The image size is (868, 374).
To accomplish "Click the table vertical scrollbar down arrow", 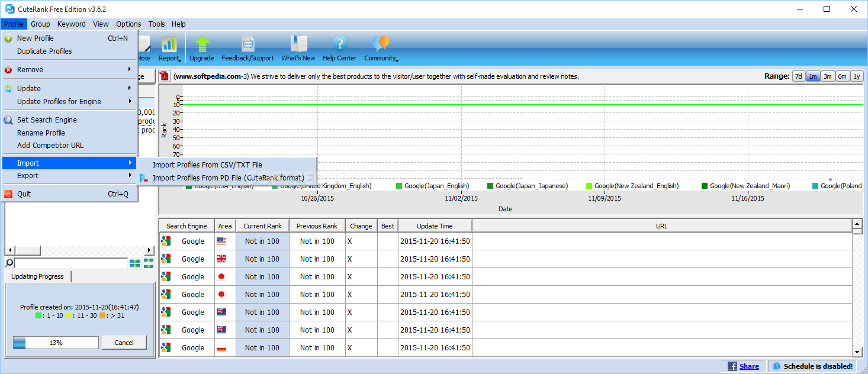I will pos(857,352).
